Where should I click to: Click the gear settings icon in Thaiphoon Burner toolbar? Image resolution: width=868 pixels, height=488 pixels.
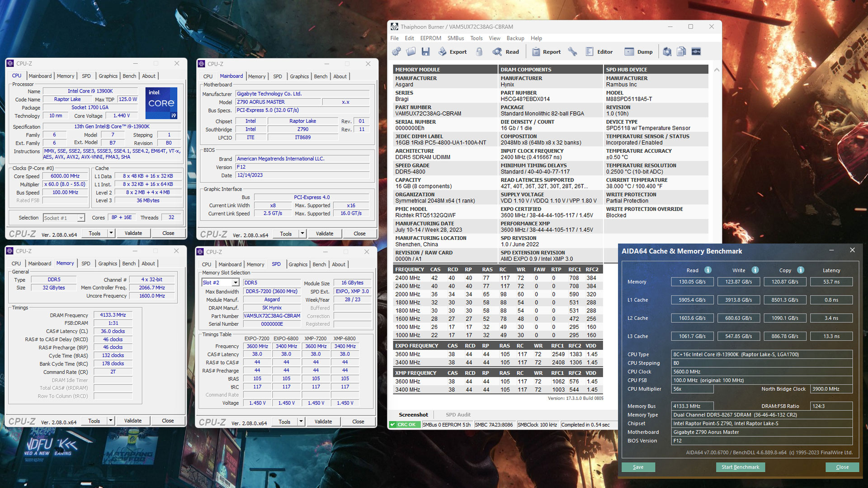point(396,52)
